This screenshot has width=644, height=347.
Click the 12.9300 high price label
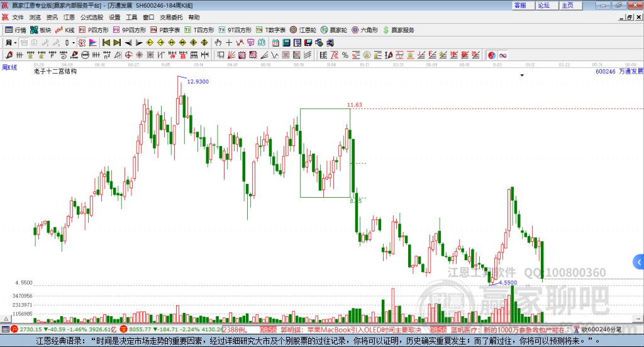(x=198, y=81)
